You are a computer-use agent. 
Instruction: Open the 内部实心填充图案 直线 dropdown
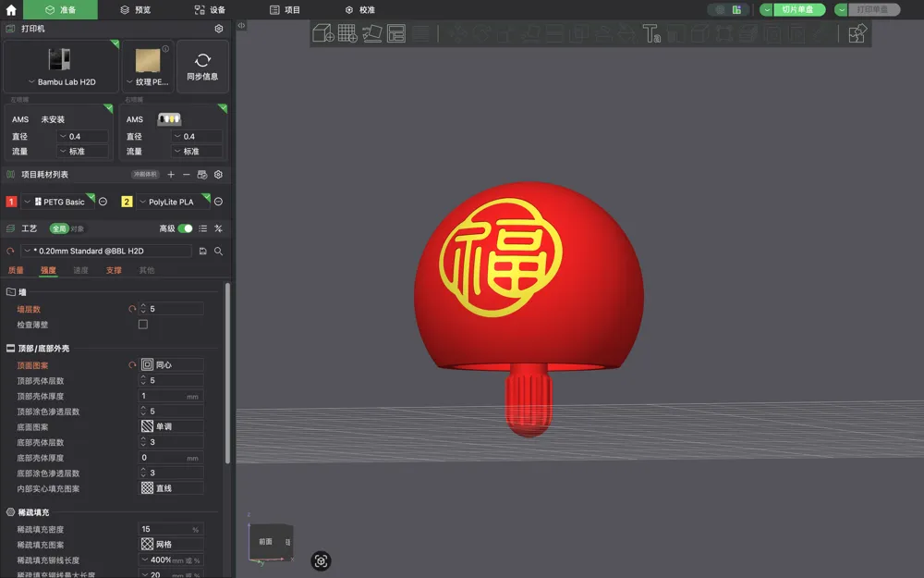pyautogui.click(x=172, y=488)
